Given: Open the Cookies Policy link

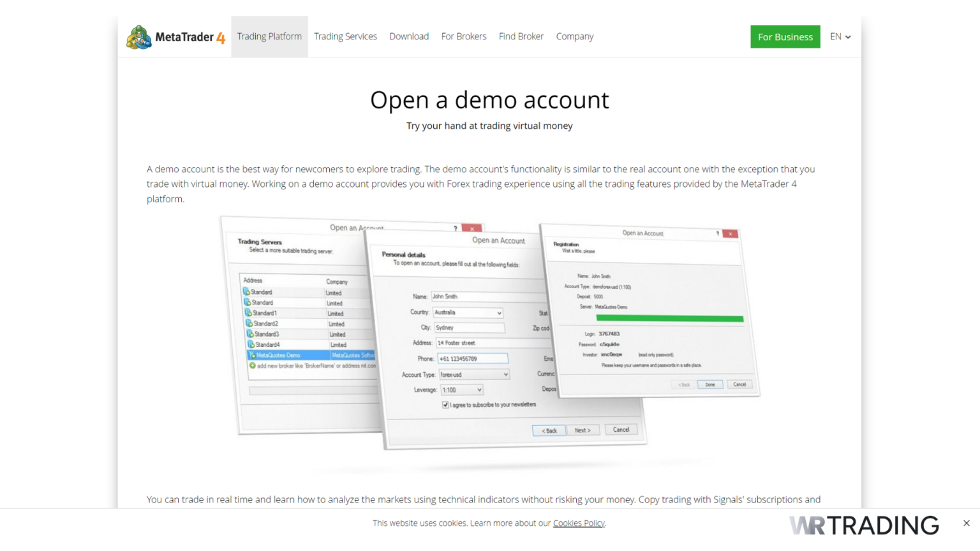Looking at the screenshot, I should [x=578, y=523].
